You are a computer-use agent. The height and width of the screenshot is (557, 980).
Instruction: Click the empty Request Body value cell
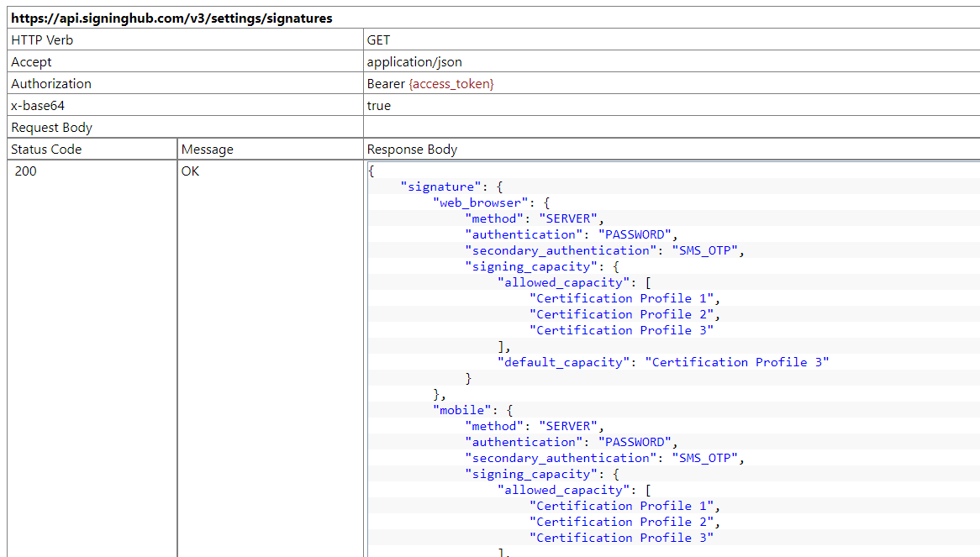click(x=671, y=128)
